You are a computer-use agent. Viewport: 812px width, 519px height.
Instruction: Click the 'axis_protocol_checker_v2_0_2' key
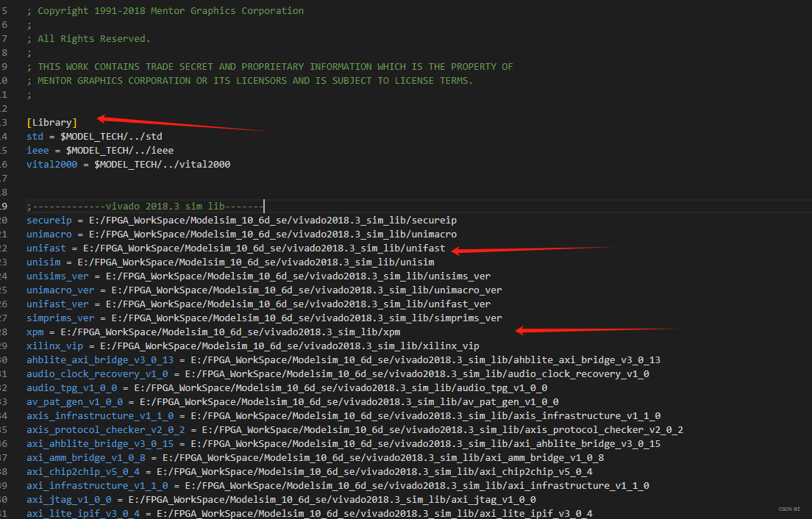point(106,430)
